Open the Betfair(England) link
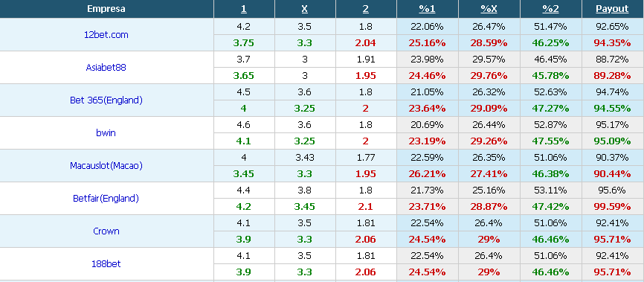The height and width of the screenshot is (282, 644). pyautogui.click(x=106, y=199)
